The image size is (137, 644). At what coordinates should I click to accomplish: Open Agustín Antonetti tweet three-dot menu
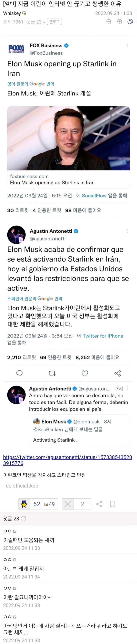(x=127, y=231)
